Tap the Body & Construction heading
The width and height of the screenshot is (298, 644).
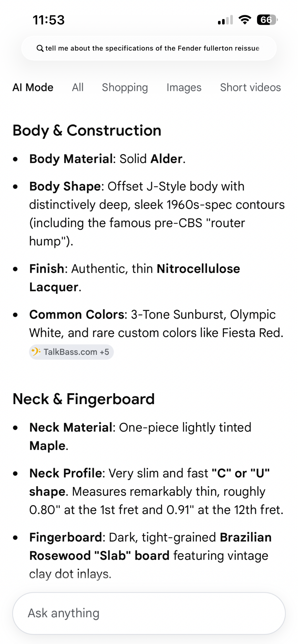click(x=87, y=130)
